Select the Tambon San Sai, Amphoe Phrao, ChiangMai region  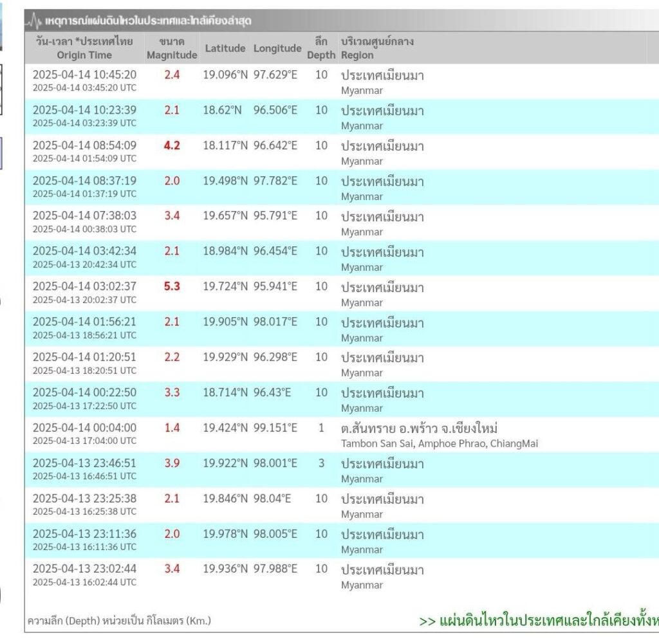point(440,443)
